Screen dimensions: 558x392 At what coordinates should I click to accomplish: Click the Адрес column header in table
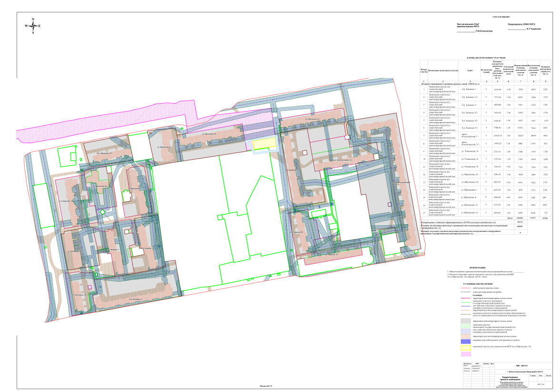pos(470,70)
